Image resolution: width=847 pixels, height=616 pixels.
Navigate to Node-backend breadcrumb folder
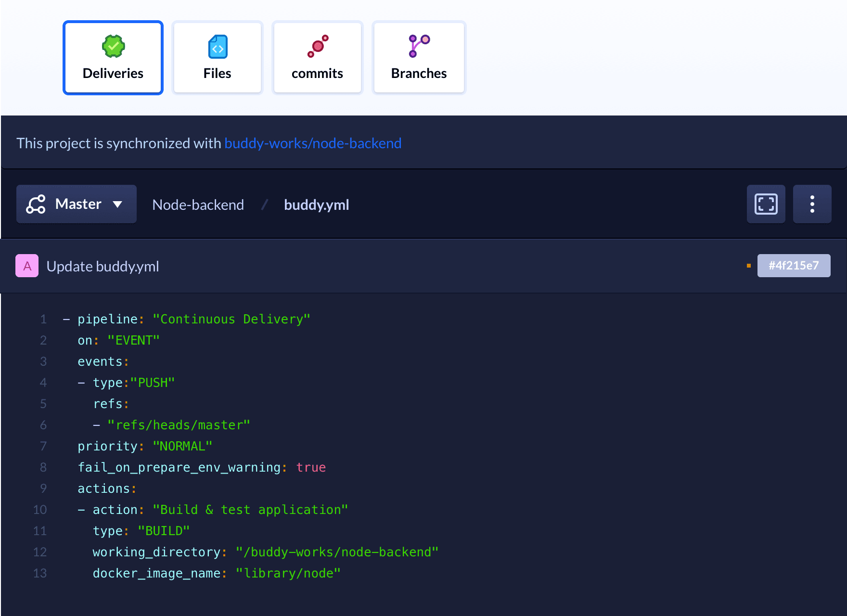[198, 205]
